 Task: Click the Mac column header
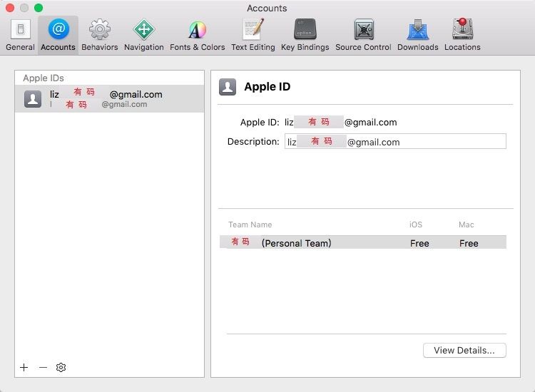[x=467, y=225]
